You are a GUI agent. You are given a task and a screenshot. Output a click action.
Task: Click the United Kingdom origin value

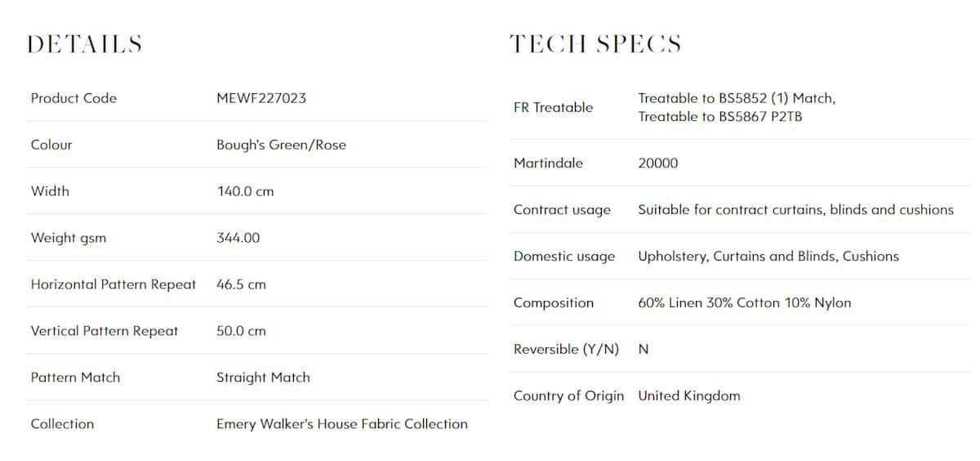689,396
